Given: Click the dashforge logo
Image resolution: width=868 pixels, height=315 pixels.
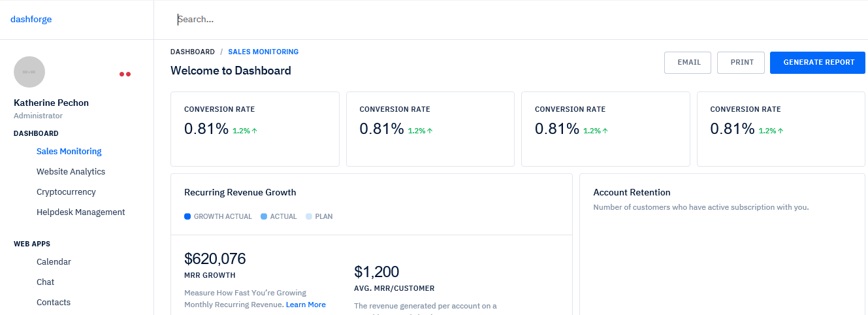Looking at the screenshot, I should point(31,19).
